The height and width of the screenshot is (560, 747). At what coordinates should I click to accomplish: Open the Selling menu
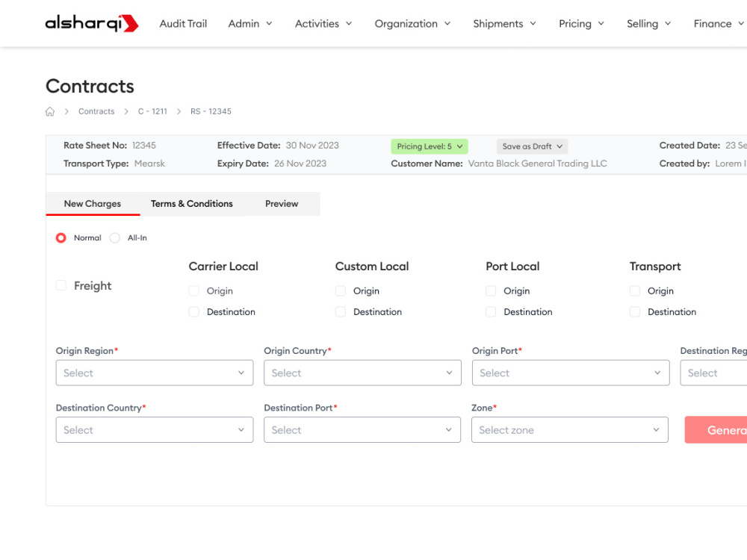tap(649, 24)
